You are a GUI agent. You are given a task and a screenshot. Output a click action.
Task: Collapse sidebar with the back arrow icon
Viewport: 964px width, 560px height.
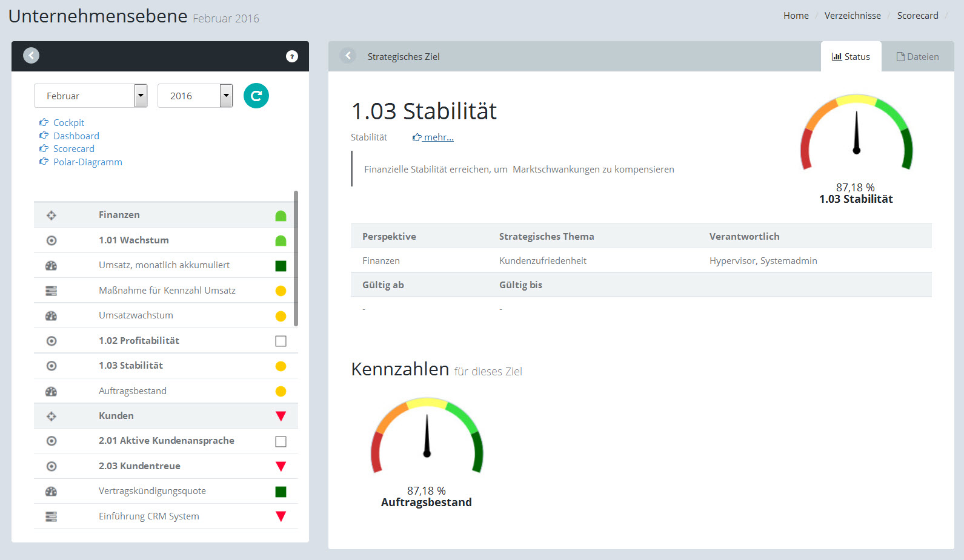coord(32,56)
